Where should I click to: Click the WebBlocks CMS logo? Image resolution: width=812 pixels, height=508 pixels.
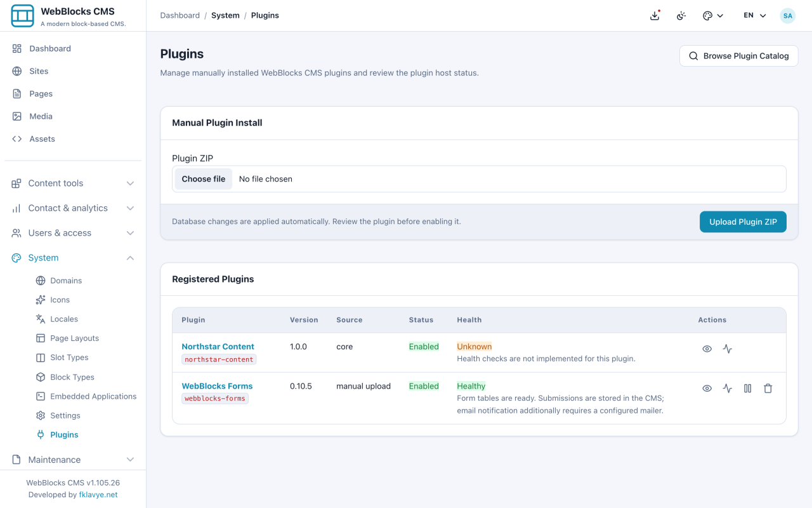click(23, 15)
